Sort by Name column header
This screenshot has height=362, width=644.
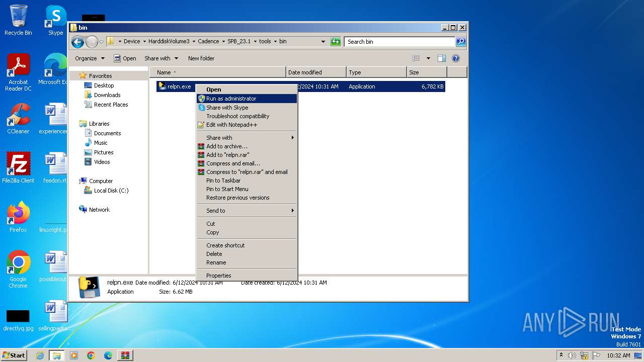(x=218, y=72)
